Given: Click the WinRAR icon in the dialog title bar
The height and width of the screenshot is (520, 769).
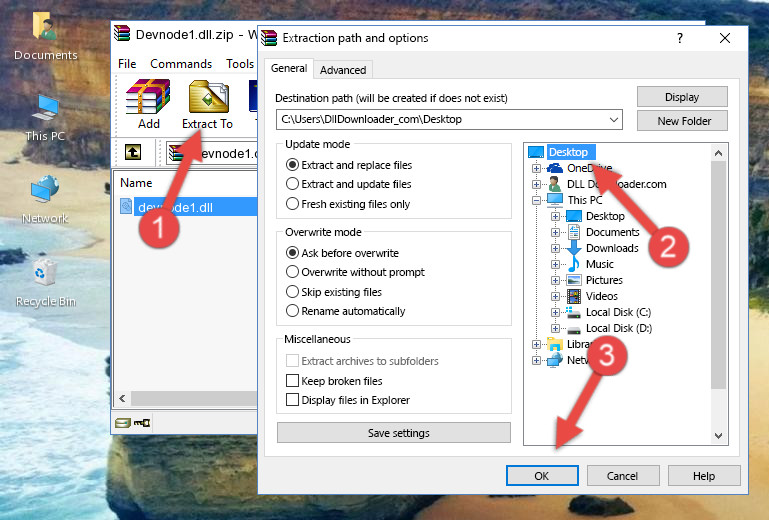Looking at the screenshot, I should tap(269, 38).
